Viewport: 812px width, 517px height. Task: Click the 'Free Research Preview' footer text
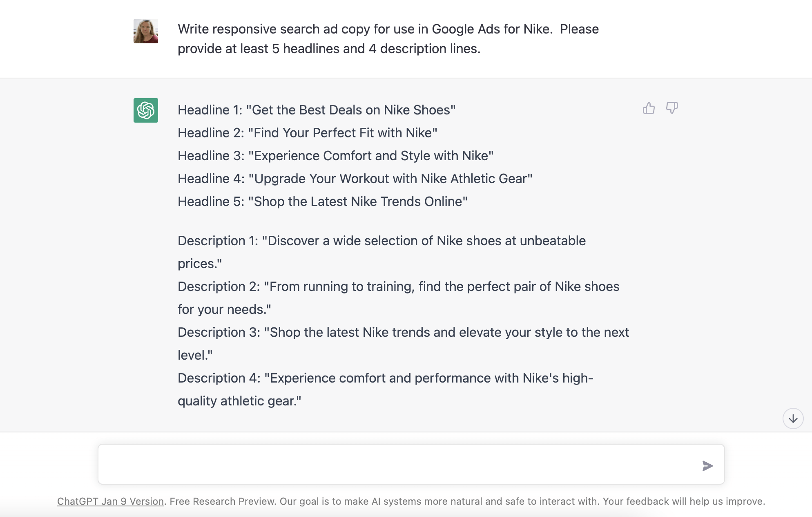tap(223, 501)
